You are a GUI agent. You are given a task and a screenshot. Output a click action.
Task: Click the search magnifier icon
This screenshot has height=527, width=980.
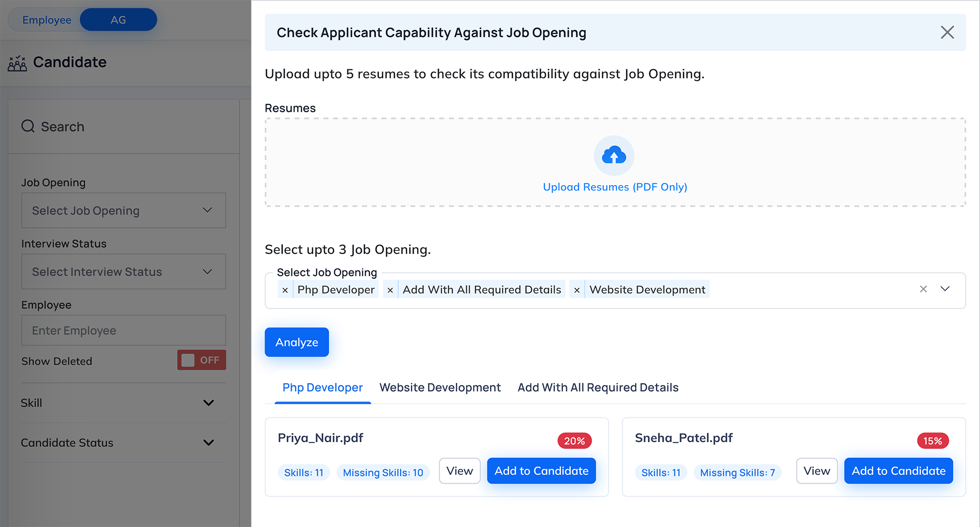click(x=28, y=126)
